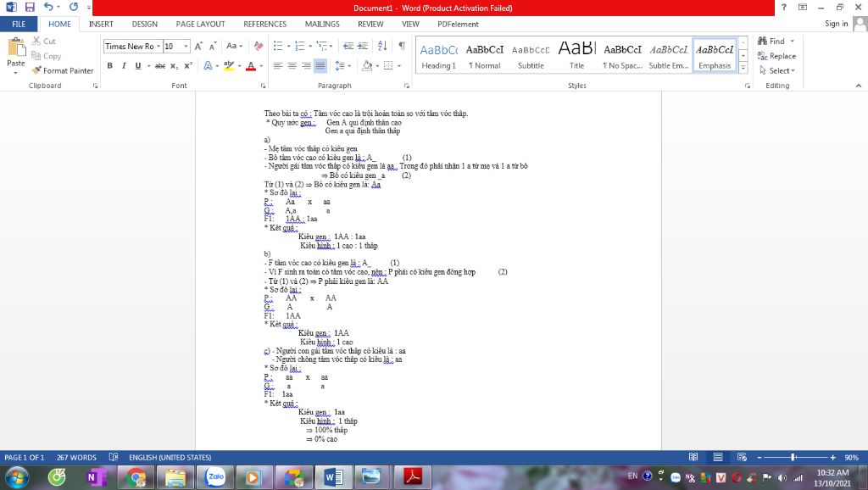Cut the selected text
868x490 pixels.
pos(44,41)
